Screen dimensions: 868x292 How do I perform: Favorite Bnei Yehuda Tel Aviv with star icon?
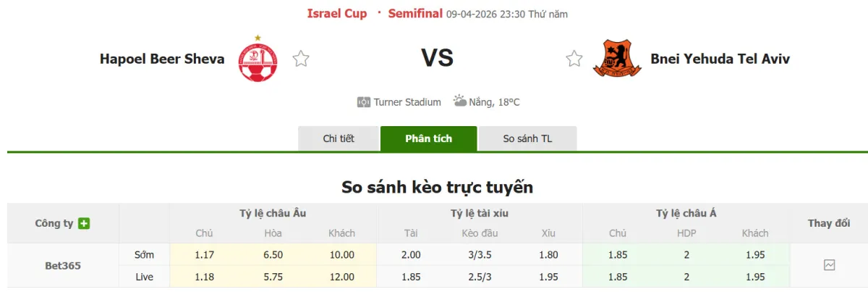pos(574,59)
